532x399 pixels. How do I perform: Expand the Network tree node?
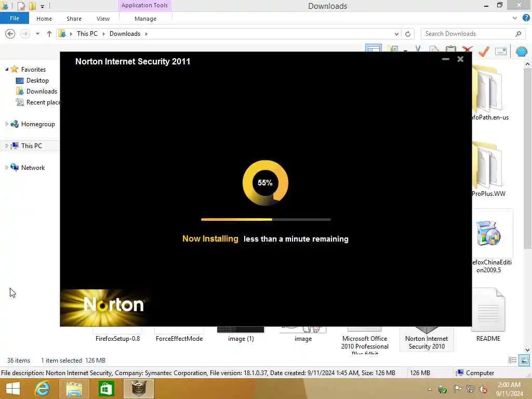click(x=7, y=167)
